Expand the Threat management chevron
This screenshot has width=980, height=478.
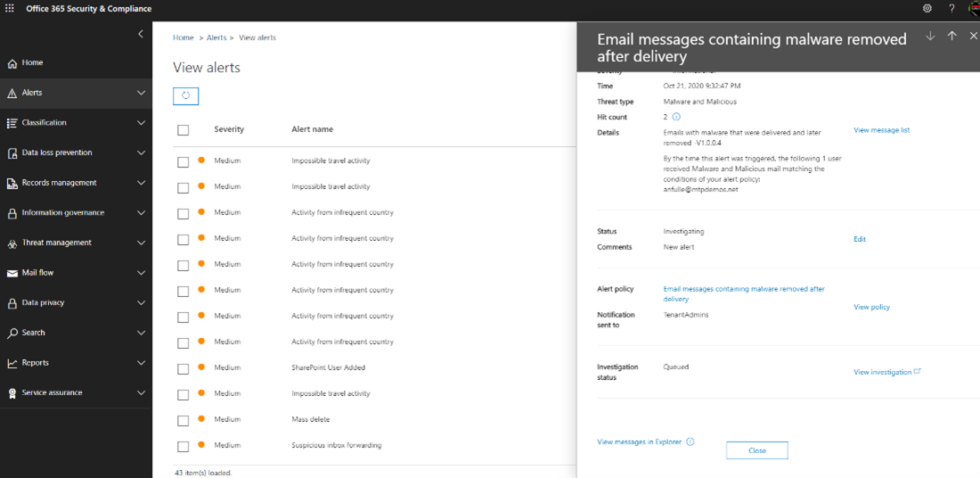click(141, 243)
